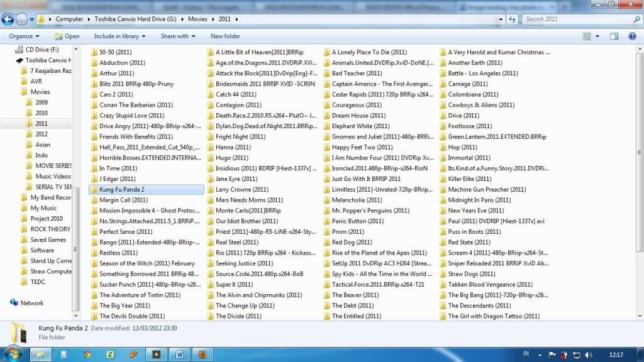Select the Cars 2 (2011) folder icon
Viewport: 644px width, 362px height.
(x=94, y=94)
